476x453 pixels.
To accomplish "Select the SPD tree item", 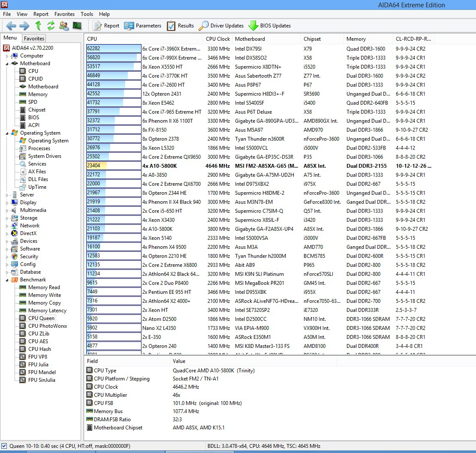I will pos(33,102).
